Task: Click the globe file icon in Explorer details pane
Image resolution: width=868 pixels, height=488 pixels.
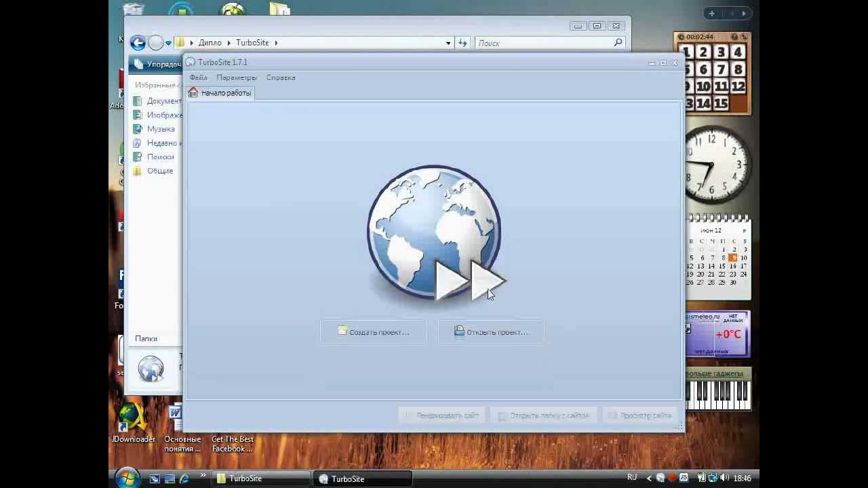Action: pos(151,369)
